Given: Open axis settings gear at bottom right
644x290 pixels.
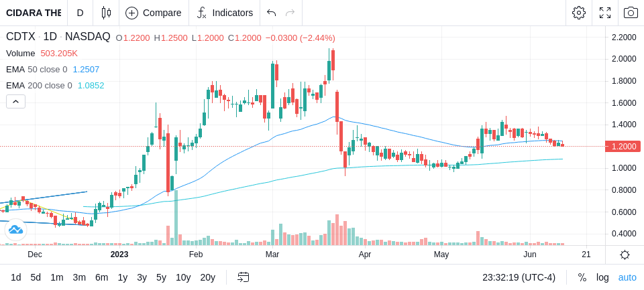Looking at the screenshot, I should click(x=625, y=255).
